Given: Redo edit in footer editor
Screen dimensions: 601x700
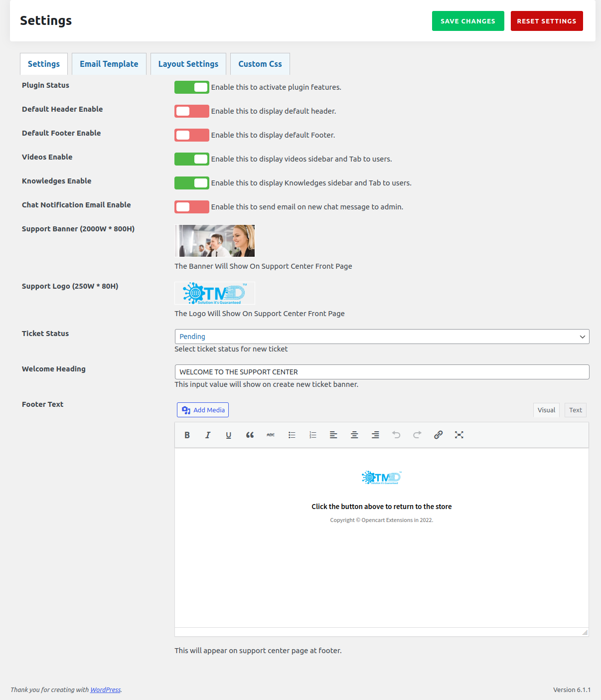Looking at the screenshot, I should click(417, 435).
